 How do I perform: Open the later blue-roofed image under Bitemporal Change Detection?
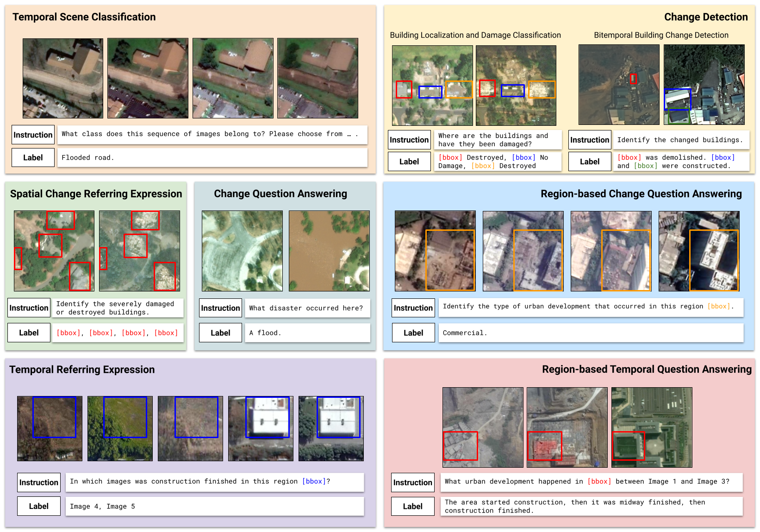(x=704, y=85)
